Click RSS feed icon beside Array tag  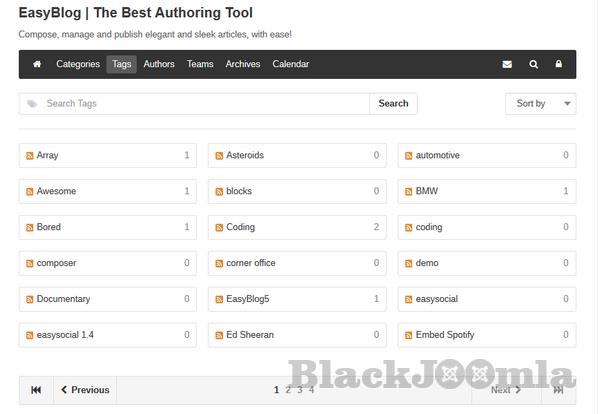click(x=30, y=156)
